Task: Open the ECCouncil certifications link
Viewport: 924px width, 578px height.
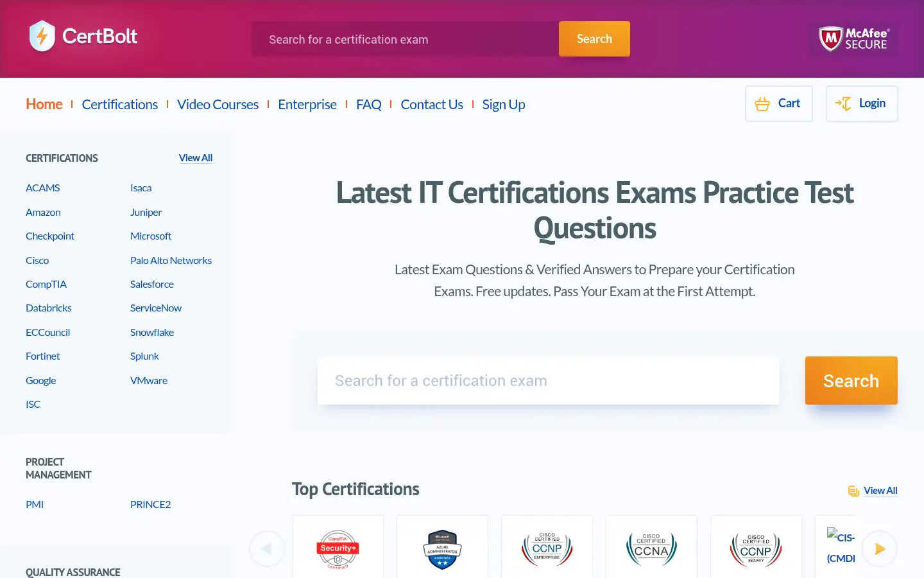Action: tap(48, 332)
